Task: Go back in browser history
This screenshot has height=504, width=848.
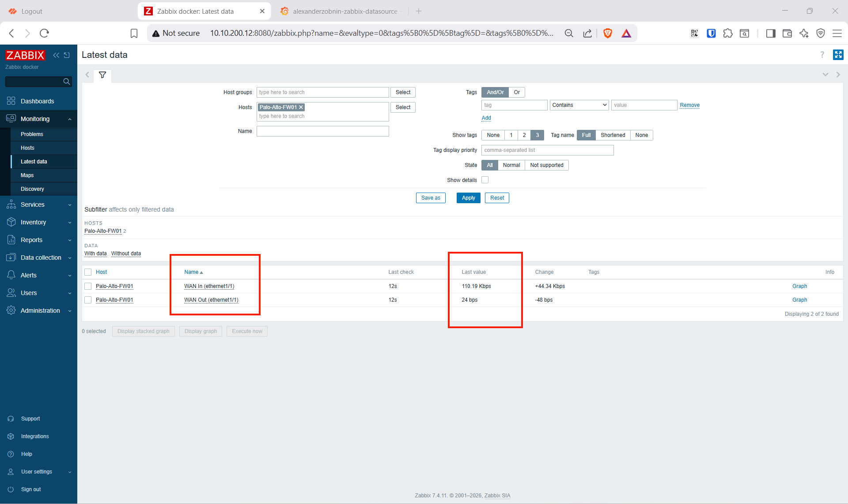Action: pos(12,33)
